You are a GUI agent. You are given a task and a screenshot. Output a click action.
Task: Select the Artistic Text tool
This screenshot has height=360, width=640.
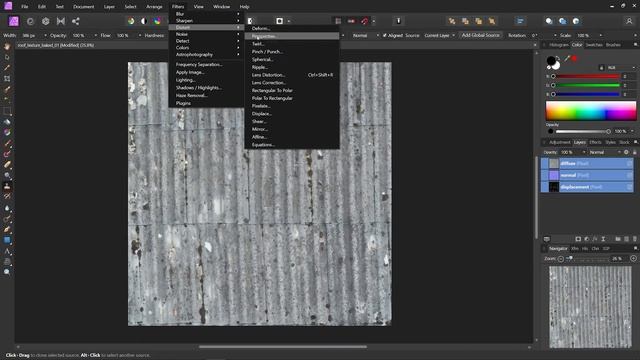(x=7, y=251)
